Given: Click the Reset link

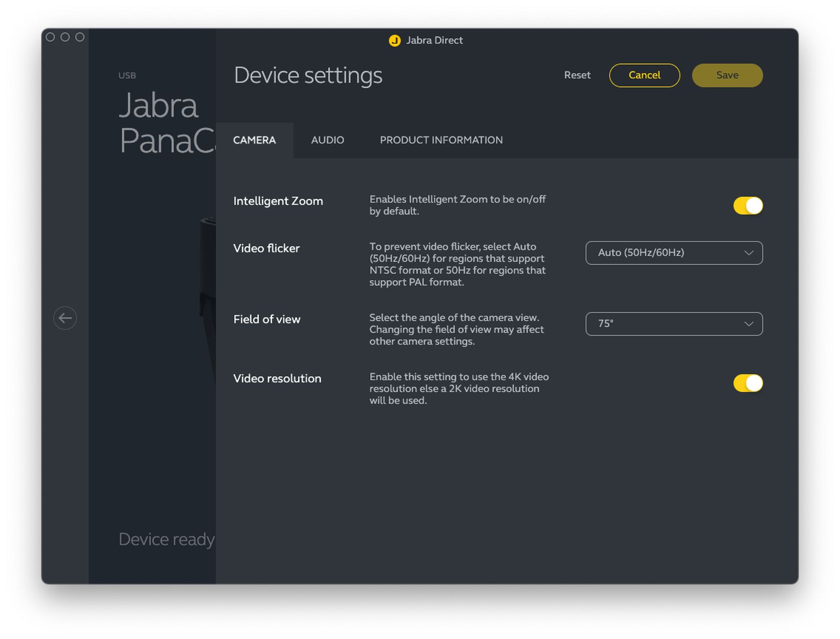Looking at the screenshot, I should coord(577,75).
